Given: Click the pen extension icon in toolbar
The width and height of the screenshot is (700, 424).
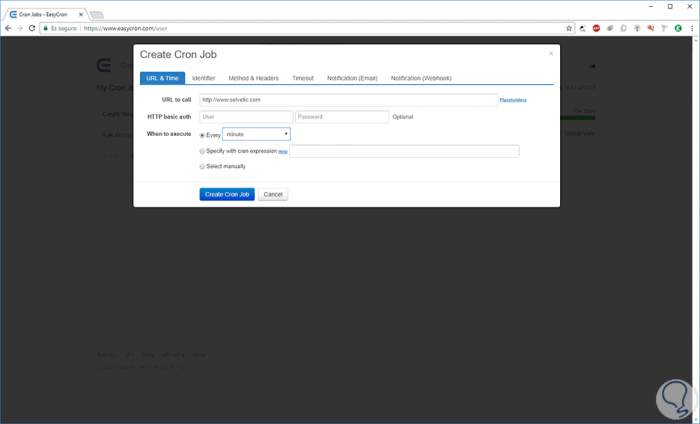Looking at the screenshot, I should click(583, 28).
